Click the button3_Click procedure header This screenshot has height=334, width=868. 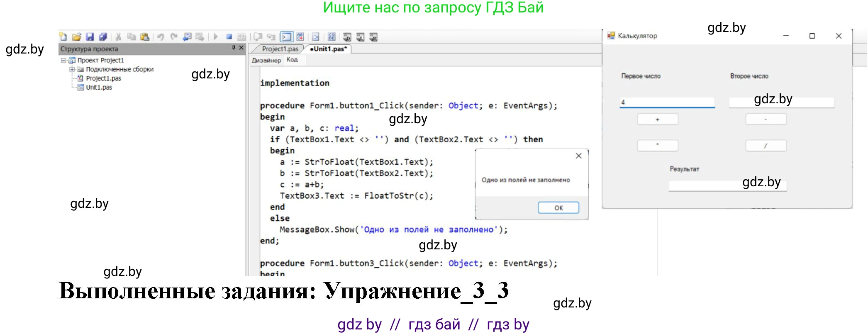[x=409, y=263]
